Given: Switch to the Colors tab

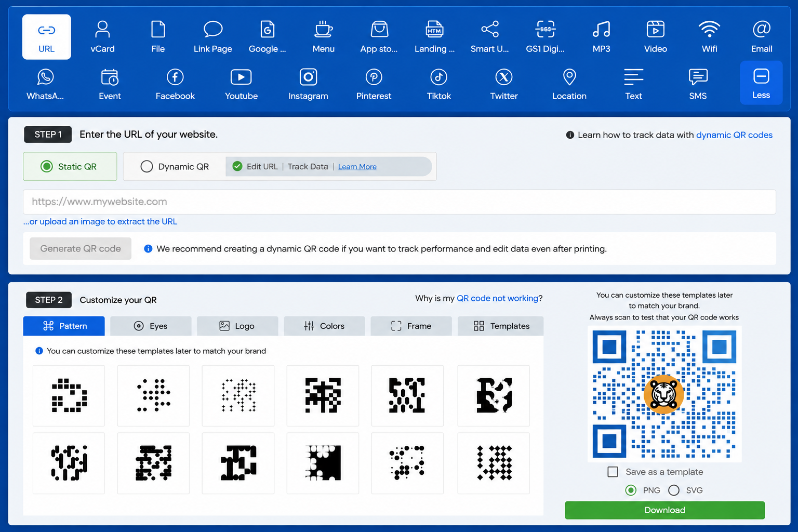Looking at the screenshot, I should pos(324,326).
